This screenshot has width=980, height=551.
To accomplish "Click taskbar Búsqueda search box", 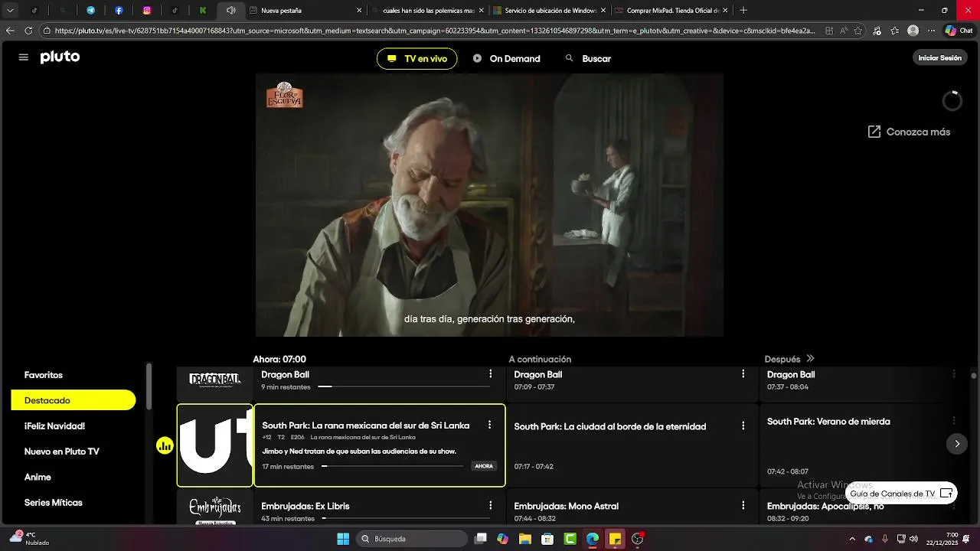I will tap(413, 539).
